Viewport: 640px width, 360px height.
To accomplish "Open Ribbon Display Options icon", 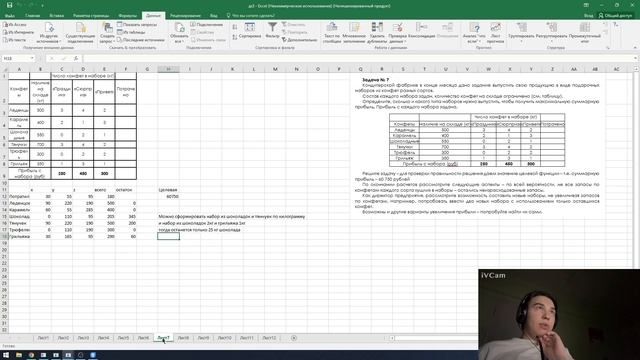I will (586, 5).
